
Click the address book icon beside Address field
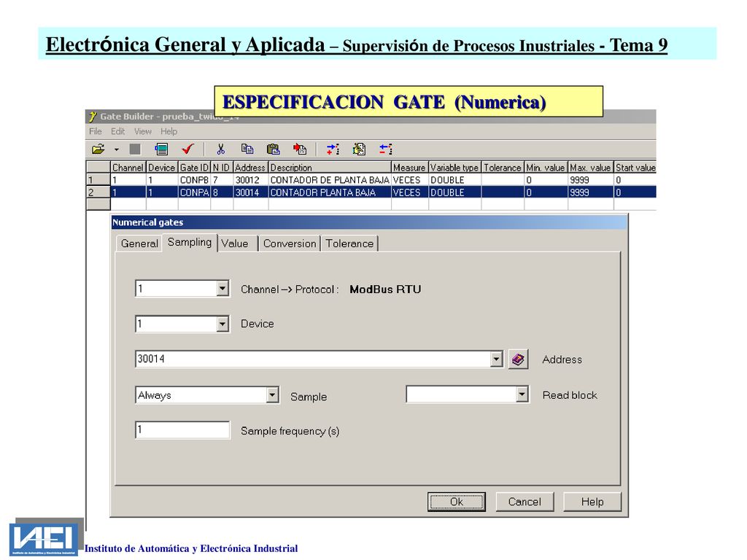519,359
